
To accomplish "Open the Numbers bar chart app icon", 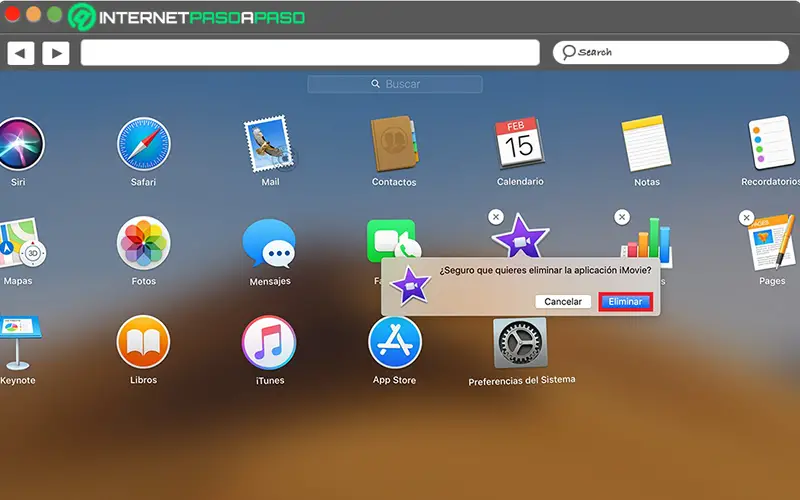I will (647, 240).
